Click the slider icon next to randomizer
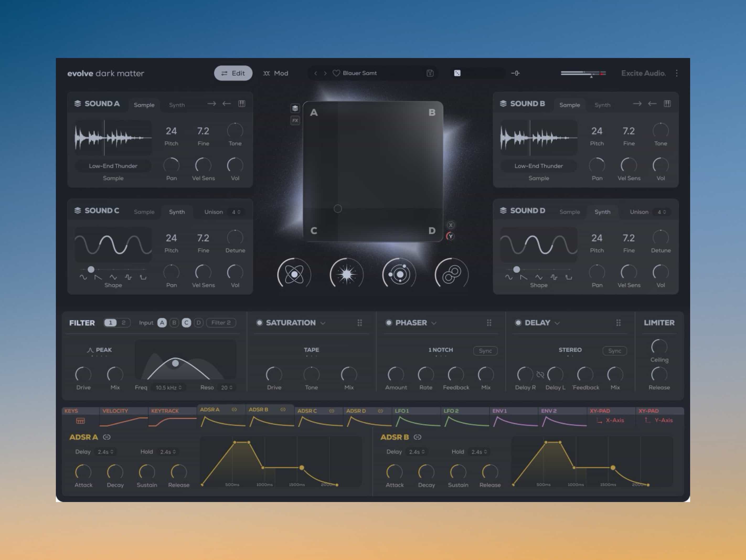Screen dimensions: 746x560 [515, 73]
